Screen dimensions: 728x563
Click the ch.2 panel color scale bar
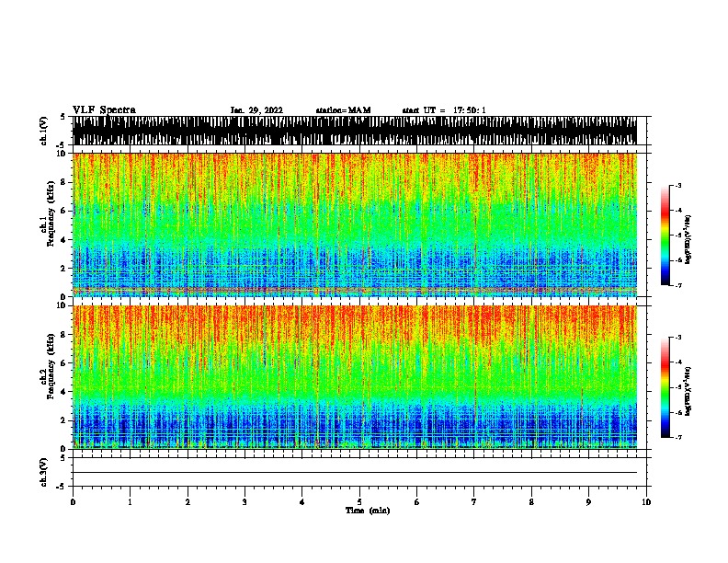pos(665,387)
